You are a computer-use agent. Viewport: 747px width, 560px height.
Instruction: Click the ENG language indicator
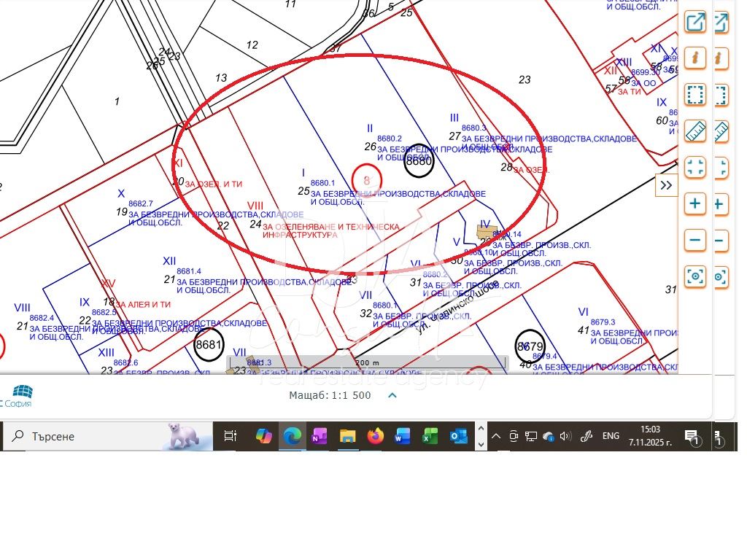(611, 436)
